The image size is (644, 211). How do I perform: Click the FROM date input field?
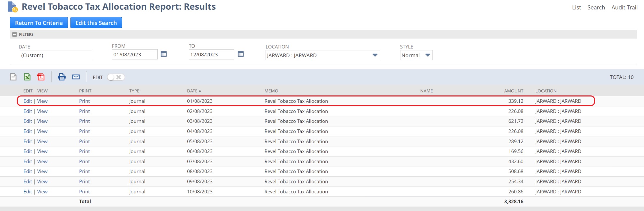135,55
